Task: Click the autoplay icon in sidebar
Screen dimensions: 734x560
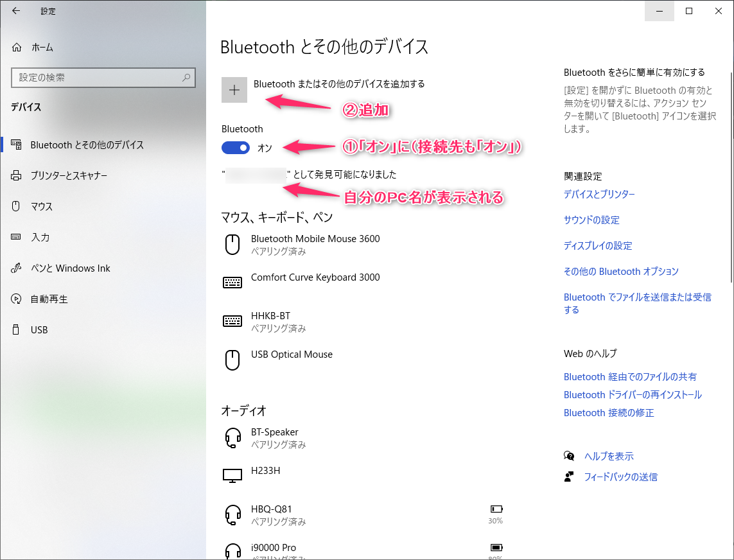Action: coord(16,299)
